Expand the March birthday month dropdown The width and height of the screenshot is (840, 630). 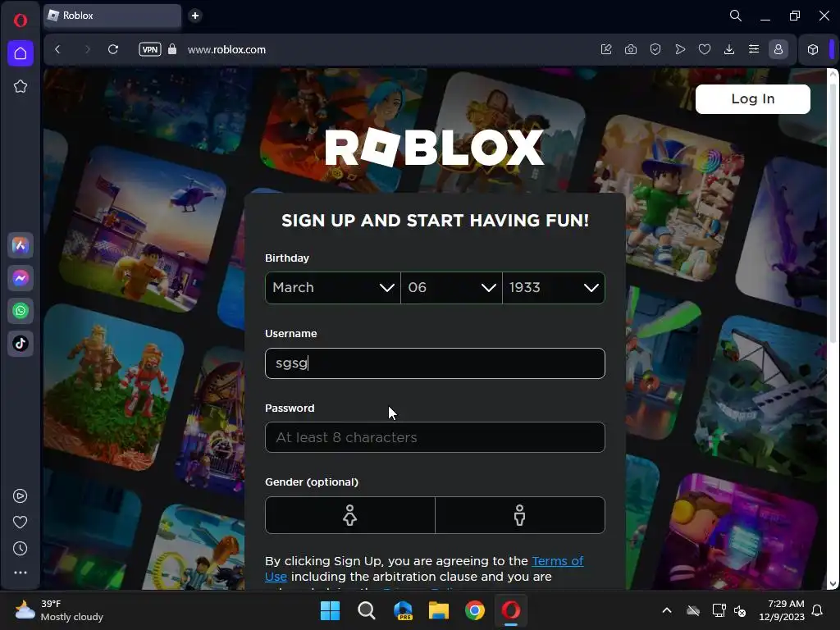coord(333,288)
